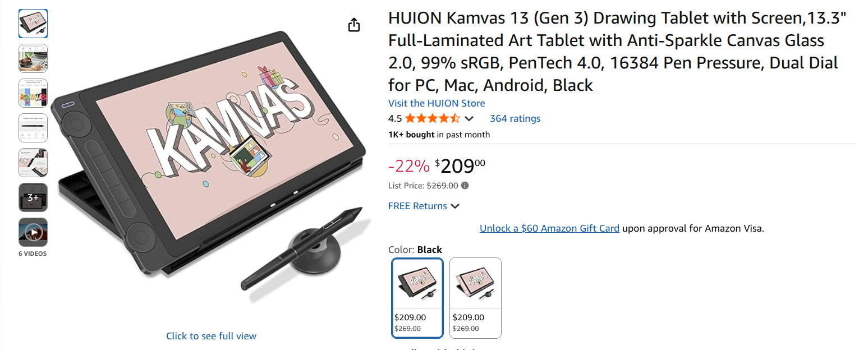Choose the pink color variant swatch
Screen dimensions: 868x350
(476, 298)
